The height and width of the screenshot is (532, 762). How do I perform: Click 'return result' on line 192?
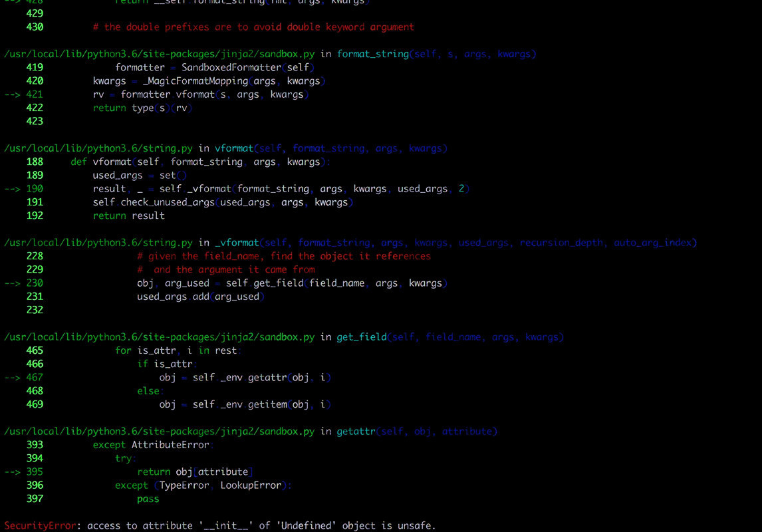click(x=128, y=215)
